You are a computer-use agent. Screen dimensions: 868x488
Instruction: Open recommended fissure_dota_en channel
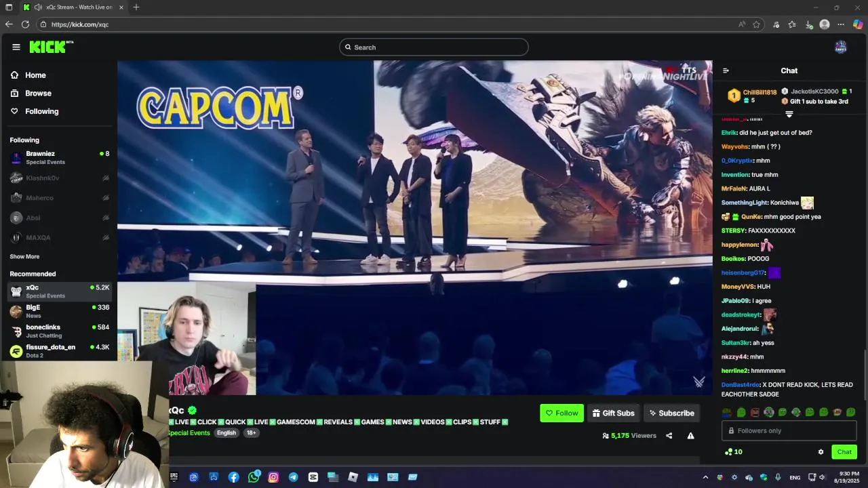tap(60, 351)
